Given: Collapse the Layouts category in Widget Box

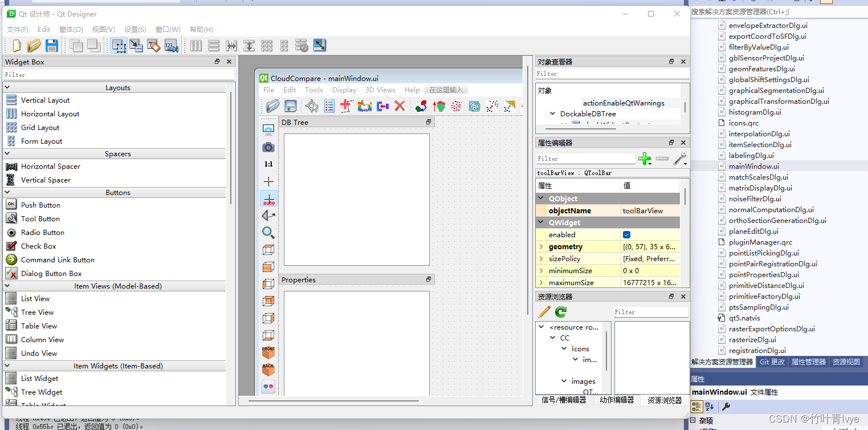Looking at the screenshot, I should coord(7,88).
